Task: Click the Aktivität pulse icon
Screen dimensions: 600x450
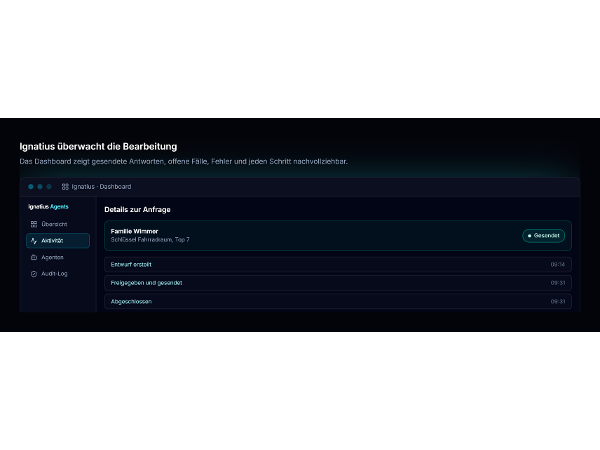Action: pos(34,241)
